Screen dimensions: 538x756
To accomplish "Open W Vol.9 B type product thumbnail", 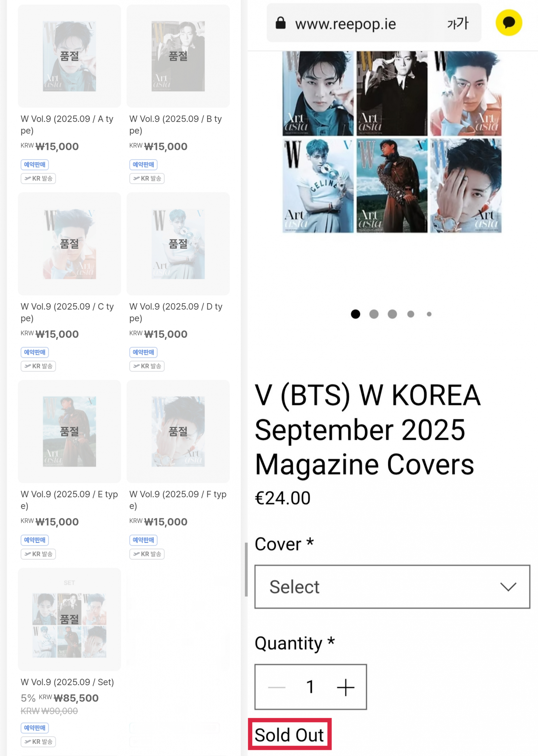I will click(x=178, y=56).
